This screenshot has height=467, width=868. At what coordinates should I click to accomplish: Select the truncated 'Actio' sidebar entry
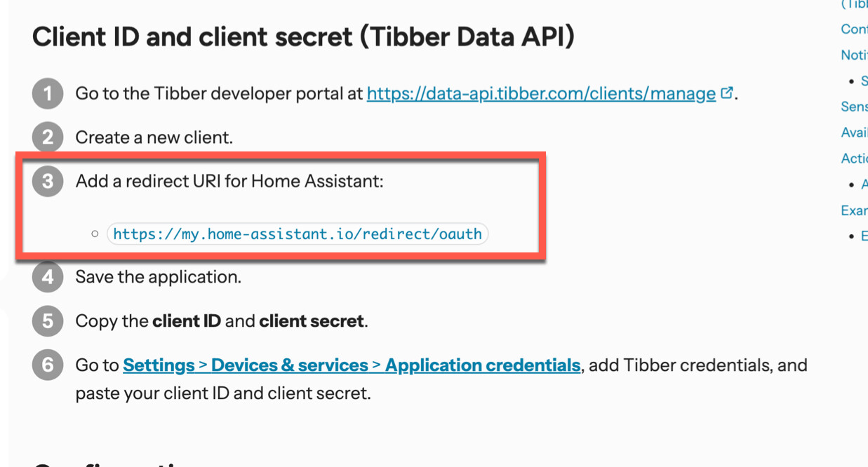854,158
